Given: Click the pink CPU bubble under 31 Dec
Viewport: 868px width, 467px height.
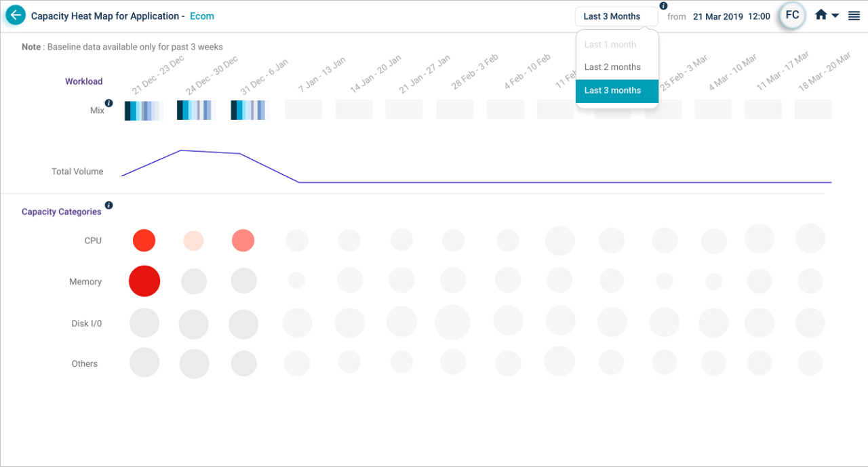Looking at the screenshot, I should 243,239.
